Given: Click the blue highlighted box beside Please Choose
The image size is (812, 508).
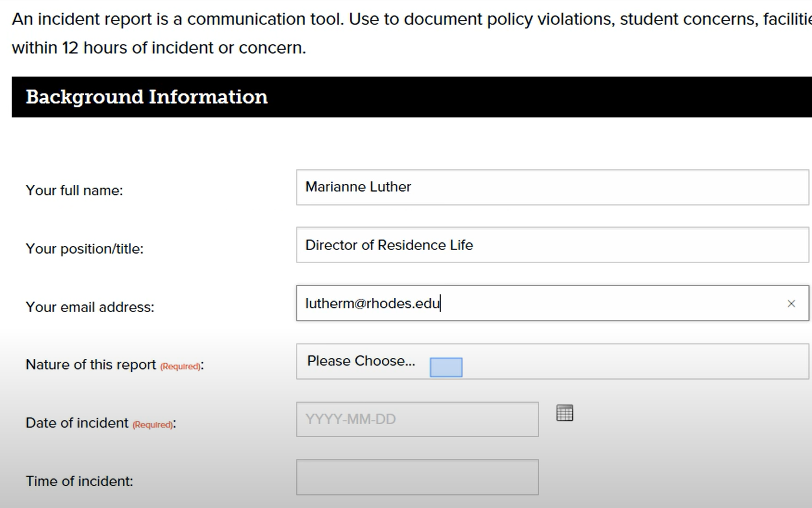Looking at the screenshot, I should click(446, 367).
